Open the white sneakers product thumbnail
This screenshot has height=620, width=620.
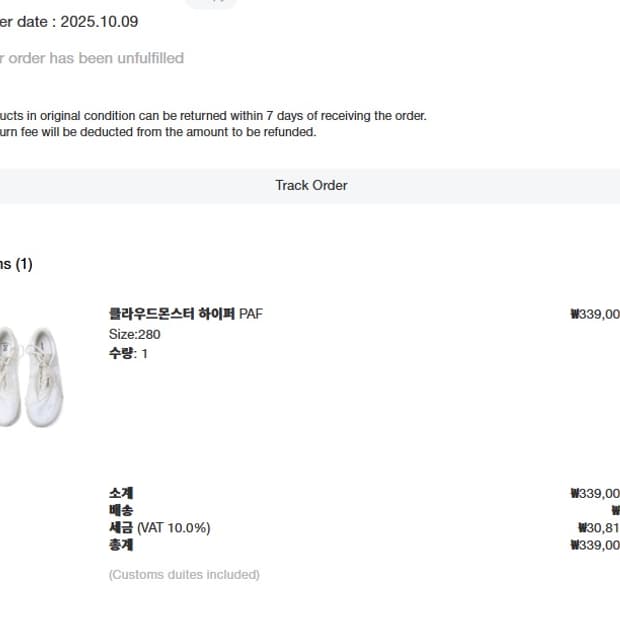(30, 376)
